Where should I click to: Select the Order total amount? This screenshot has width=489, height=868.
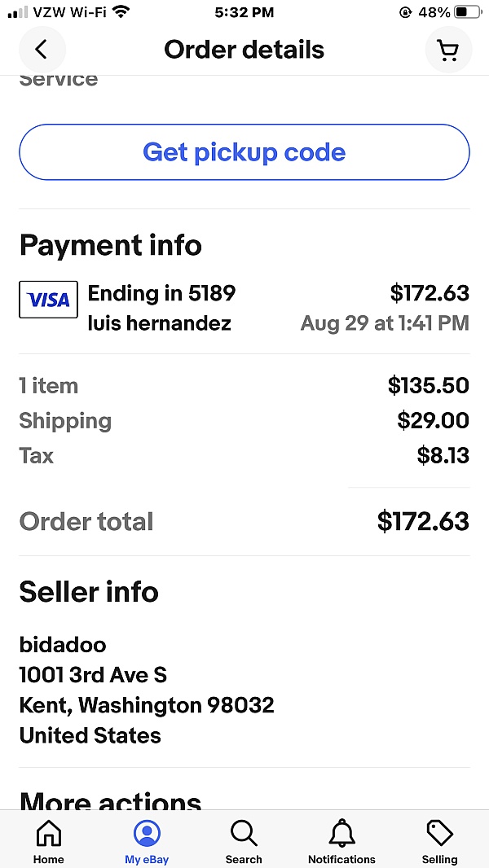point(423,521)
